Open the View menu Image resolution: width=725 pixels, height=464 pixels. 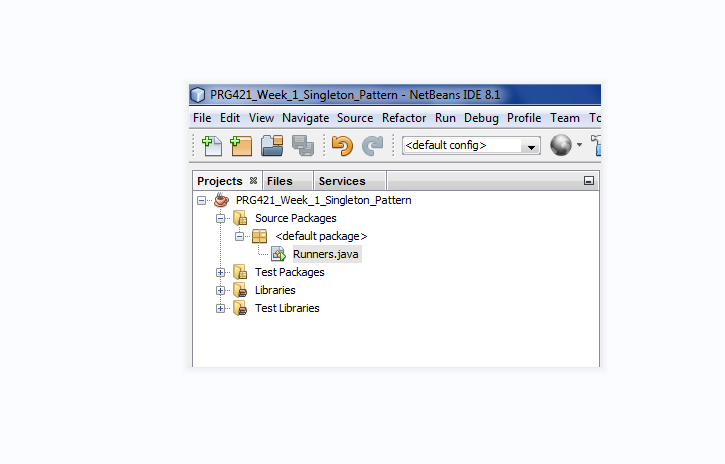261,118
